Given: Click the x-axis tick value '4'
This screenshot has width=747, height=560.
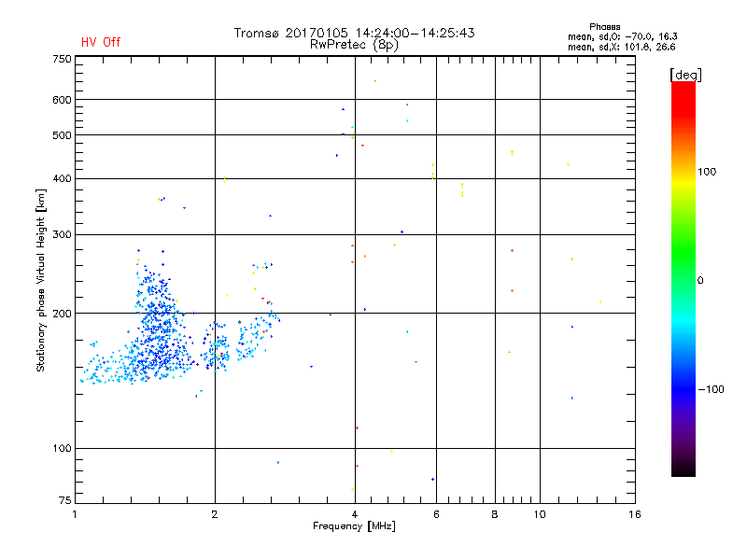Looking at the screenshot, I should (x=355, y=514).
